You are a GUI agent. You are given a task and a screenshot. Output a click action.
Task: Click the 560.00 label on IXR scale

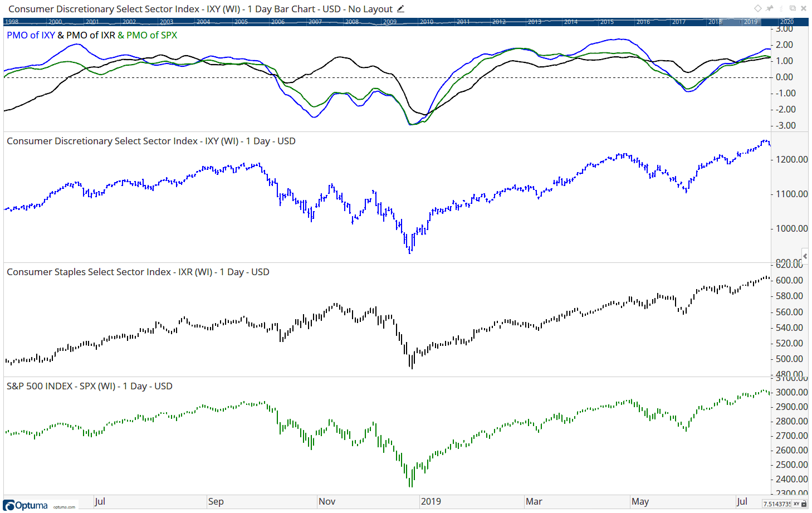790,312
